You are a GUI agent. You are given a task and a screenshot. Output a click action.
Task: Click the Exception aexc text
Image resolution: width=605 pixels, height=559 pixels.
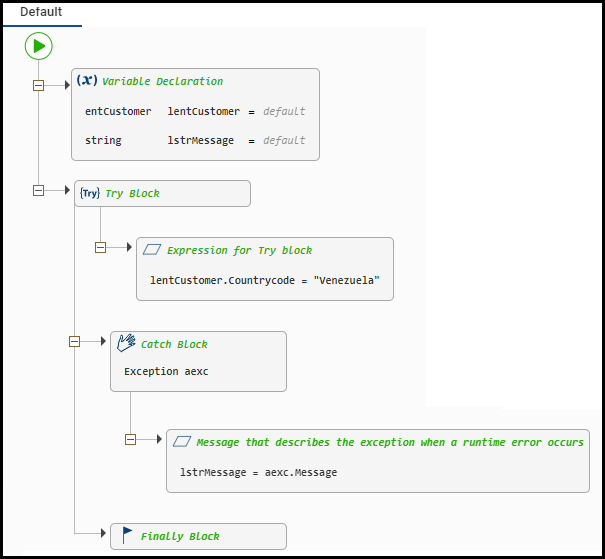pos(166,371)
